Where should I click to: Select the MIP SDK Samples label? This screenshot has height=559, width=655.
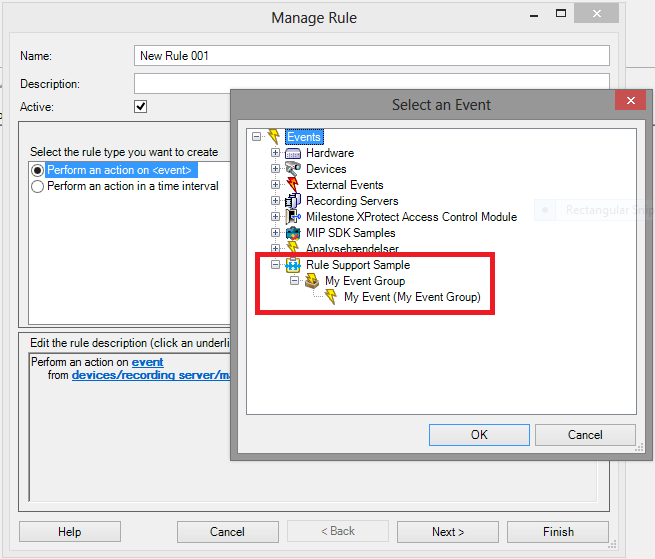pyautogui.click(x=350, y=233)
